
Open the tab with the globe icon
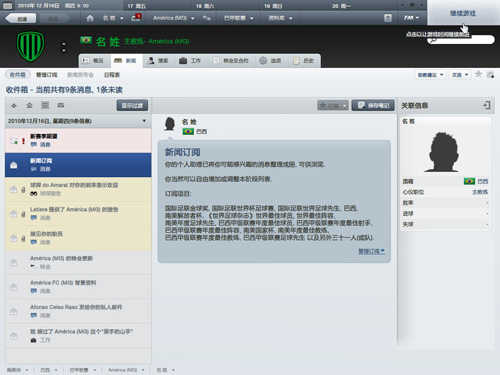[x=270, y=61]
